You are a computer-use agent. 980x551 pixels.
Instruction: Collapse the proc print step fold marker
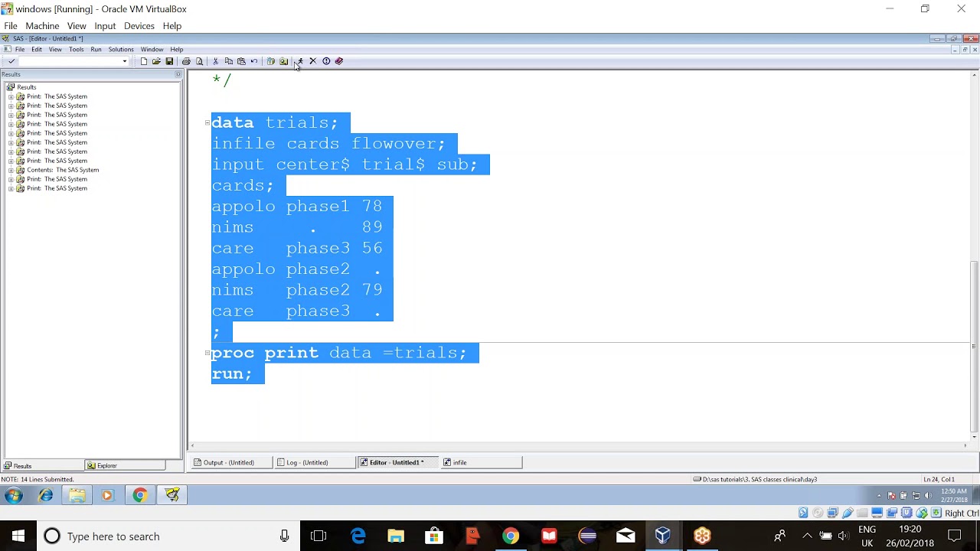tap(207, 353)
